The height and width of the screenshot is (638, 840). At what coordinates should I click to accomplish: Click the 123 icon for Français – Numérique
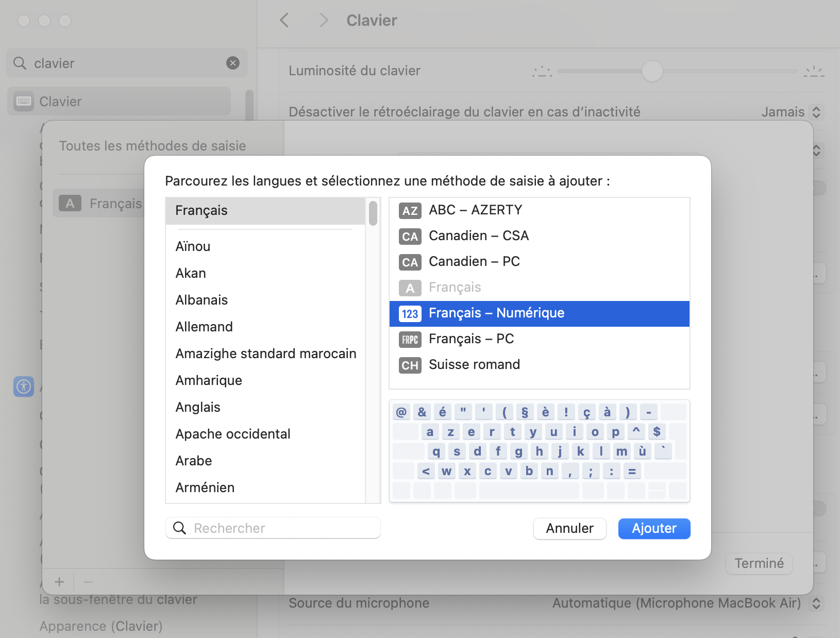click(x=410, y=314)
